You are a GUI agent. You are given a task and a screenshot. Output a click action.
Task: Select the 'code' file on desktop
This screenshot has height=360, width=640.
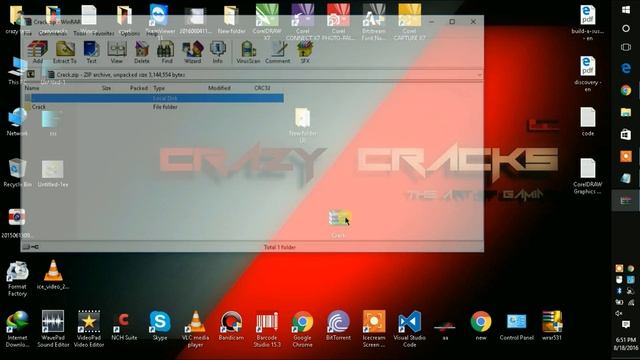(588, 122)
